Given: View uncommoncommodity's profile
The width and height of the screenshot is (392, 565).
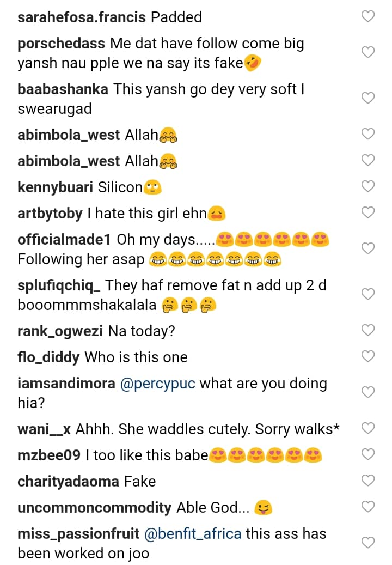Looking at the screenshot, I should click(x=94, y=508).
